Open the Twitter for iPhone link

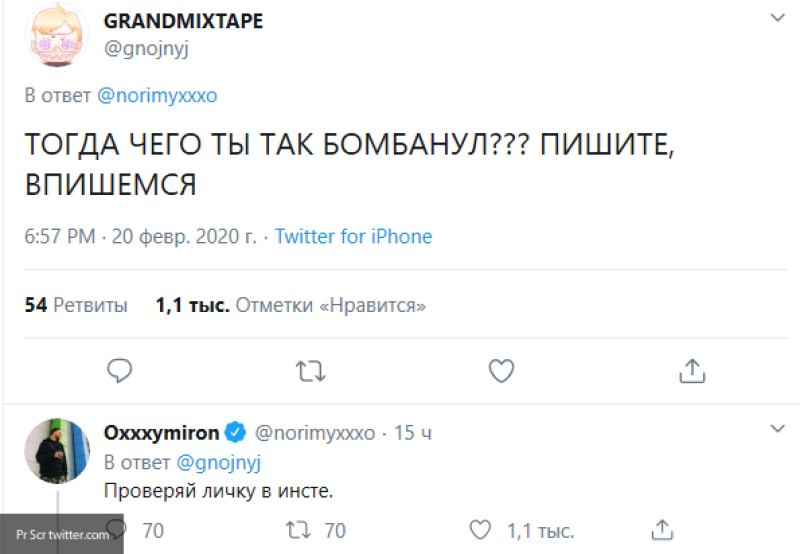click(x=353, y=237)
